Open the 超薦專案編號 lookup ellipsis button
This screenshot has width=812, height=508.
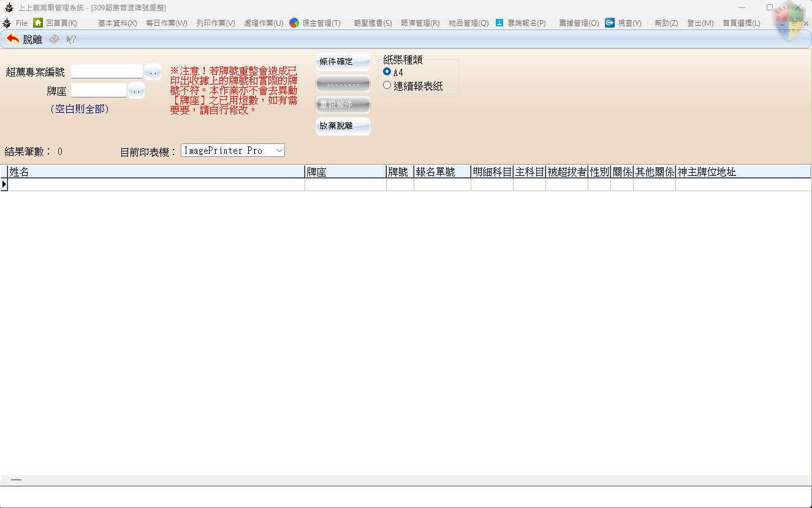[x=152, y=72]
